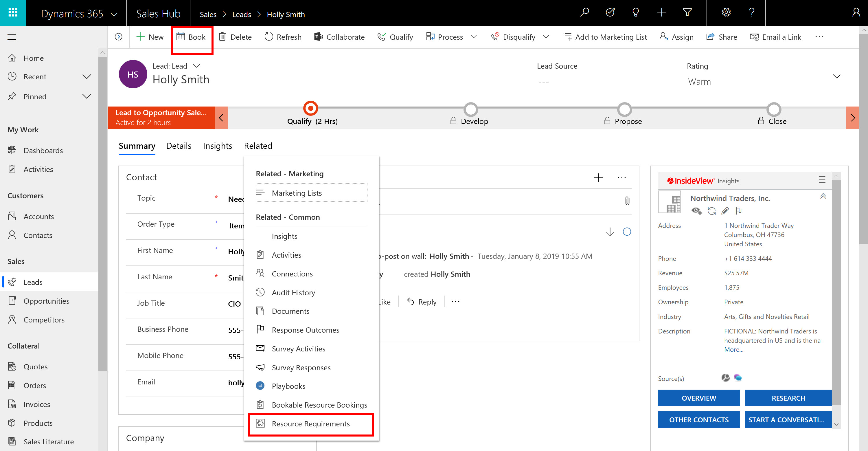This screenshot has width=868, height=451.
Task: Open the settings gear icon
Action: 726,13
